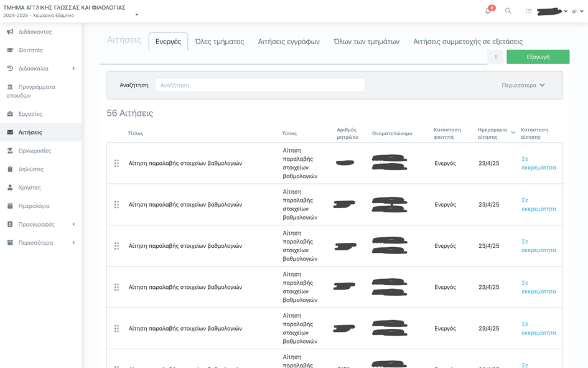This screenshot has width=588, height=368.
Task: Click the green Εξαγωγή button
Action: click(538, 57)
